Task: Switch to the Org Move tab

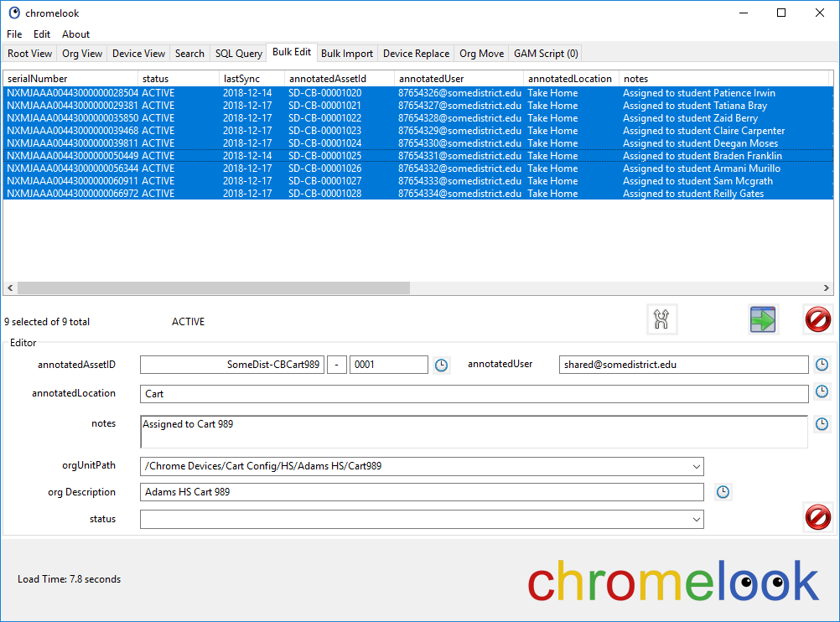Action: point(481,54)
